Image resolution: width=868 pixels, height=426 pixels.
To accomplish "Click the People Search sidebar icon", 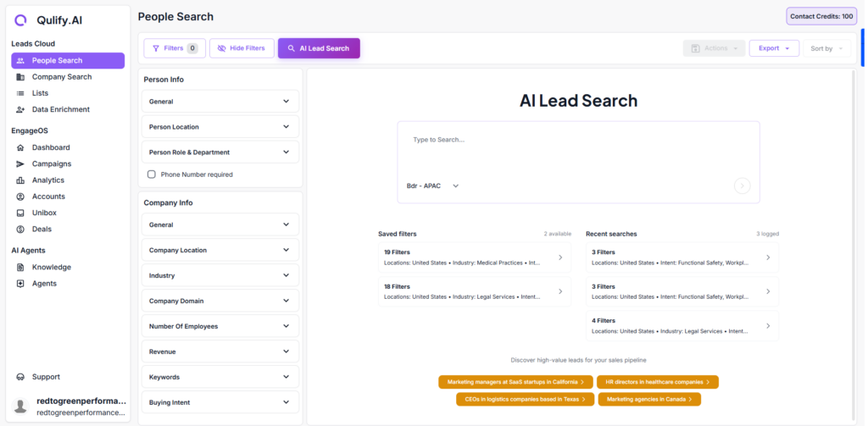I will (20, 61).
